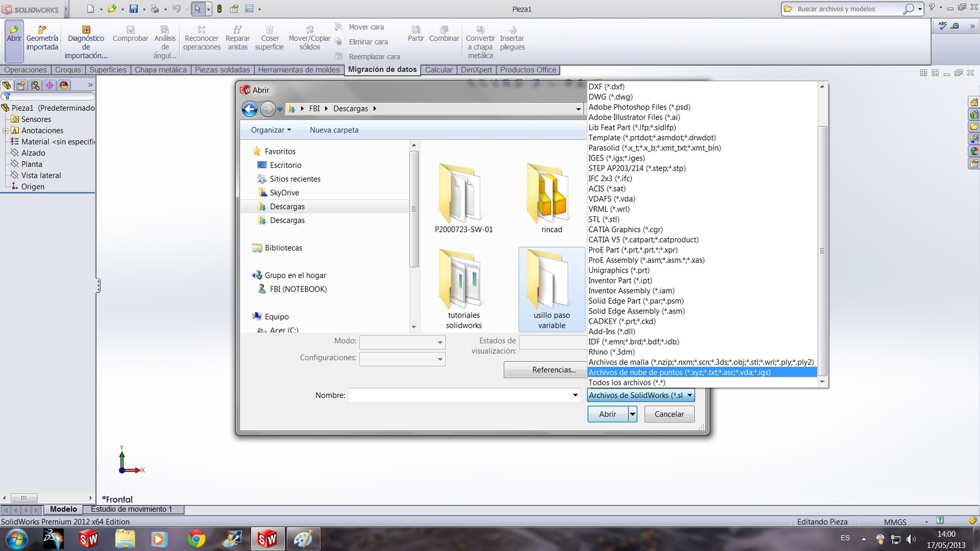Click SolidWorks icon in Windows taskbar
Viewport: 980px width, 551px height.
click(x=267, y=539)
